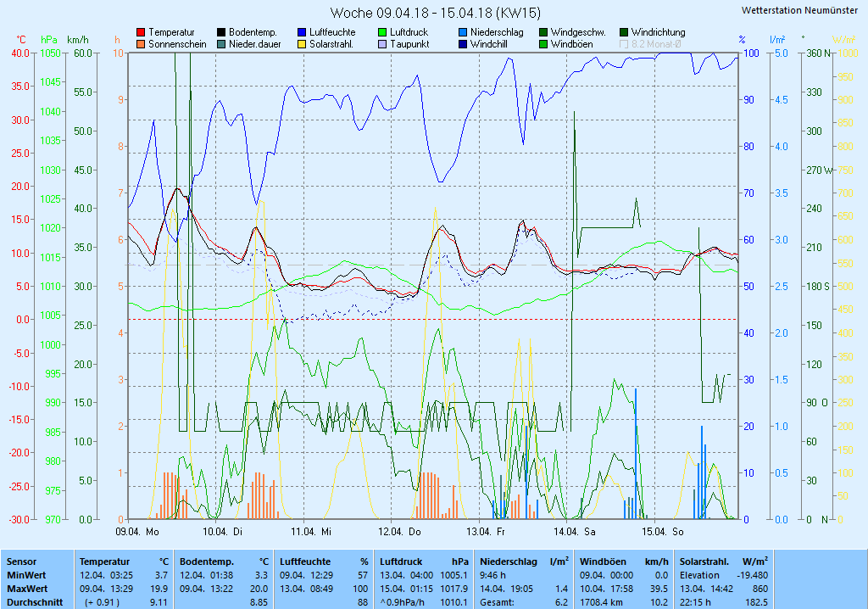Click the Windchill legend label
This screenshot has width=868, height=609.
point(489,44)
